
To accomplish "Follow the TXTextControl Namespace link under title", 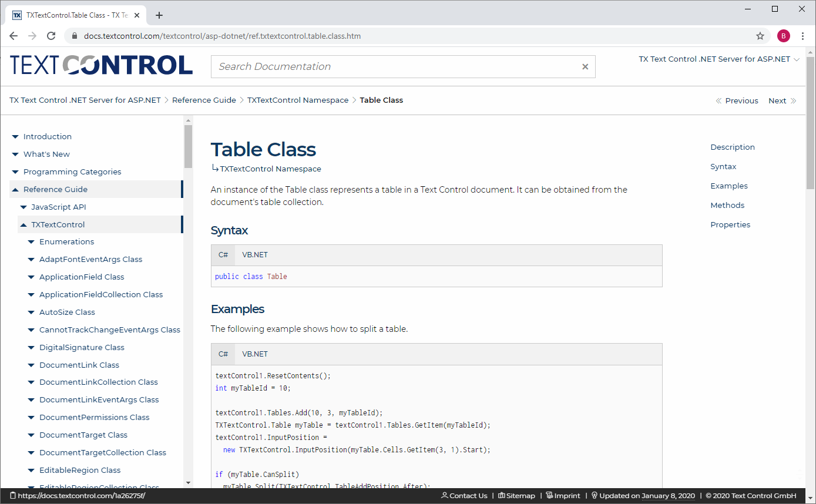I will tap(270, 169).
